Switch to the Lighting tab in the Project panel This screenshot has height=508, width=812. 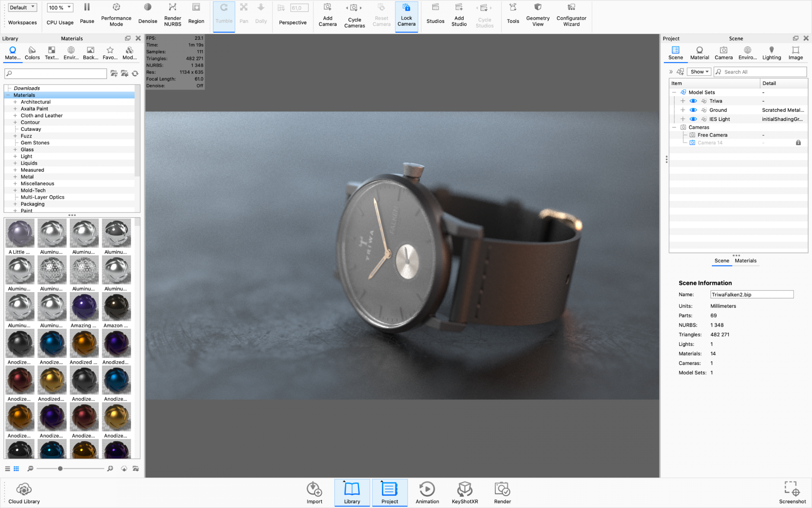(x=771, y=53)
